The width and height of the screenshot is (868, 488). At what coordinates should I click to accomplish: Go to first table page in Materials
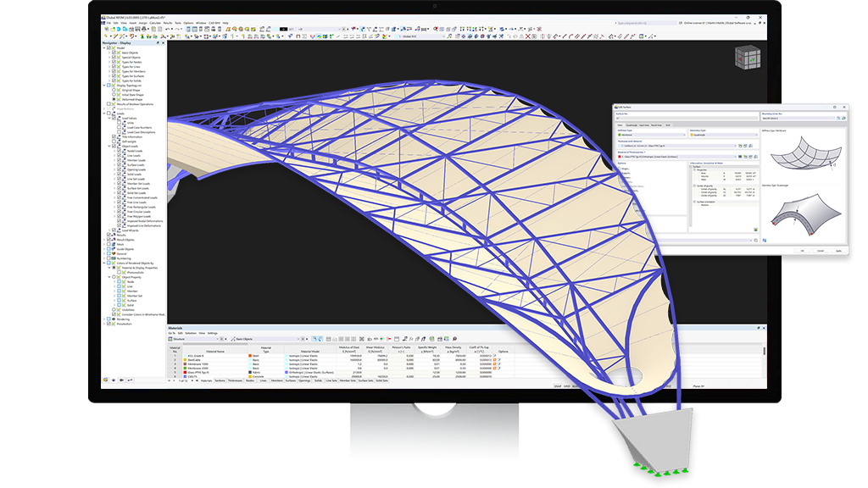click(169, 380)
